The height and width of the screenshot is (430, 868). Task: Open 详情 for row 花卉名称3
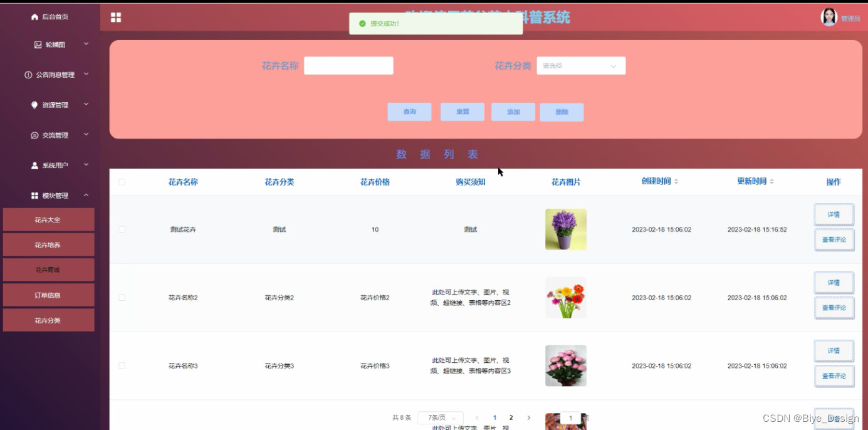click(834, 351)
